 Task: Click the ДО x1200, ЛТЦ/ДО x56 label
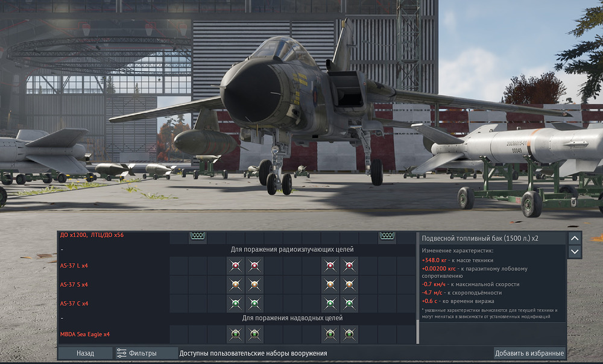pyautogui.click(x=92, y=235)
